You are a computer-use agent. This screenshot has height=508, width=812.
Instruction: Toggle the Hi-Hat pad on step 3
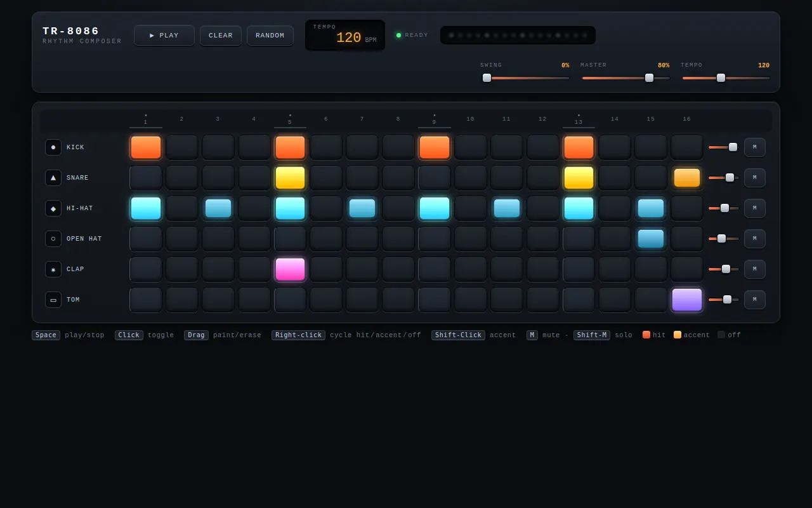point(218,208)
